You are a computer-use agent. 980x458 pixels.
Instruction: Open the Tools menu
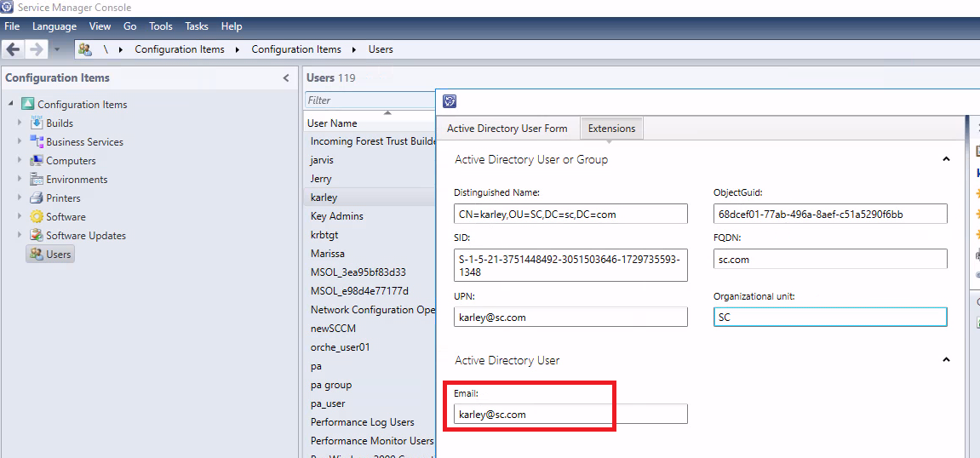coord(161,26)
